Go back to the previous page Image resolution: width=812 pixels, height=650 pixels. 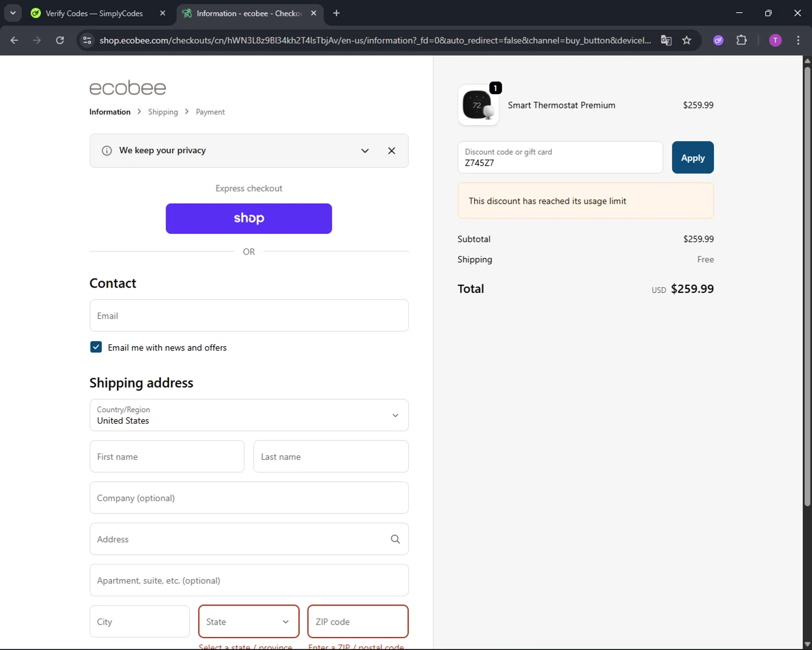[x=14, y=40]
